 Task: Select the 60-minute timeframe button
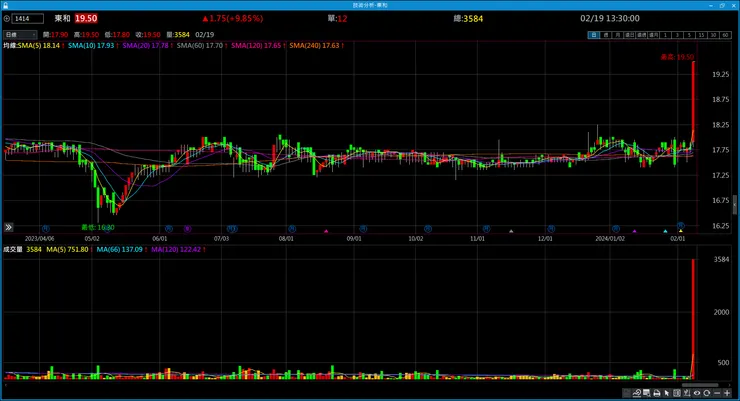coord(725,35)
